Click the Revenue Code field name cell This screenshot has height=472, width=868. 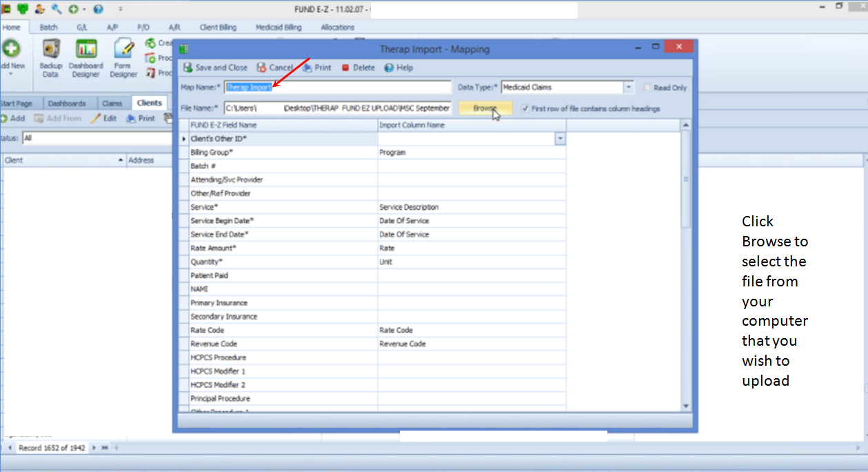(x=283, y=344)
